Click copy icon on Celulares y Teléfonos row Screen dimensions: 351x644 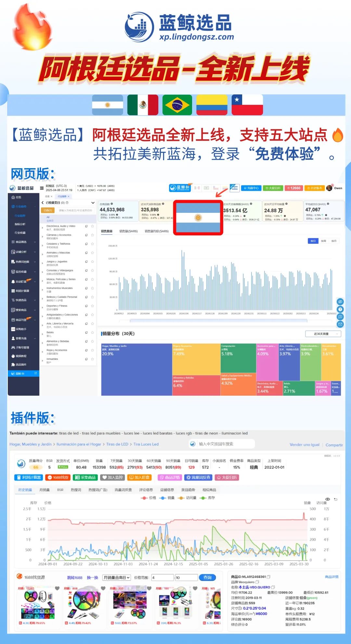(x=86, y=244)
